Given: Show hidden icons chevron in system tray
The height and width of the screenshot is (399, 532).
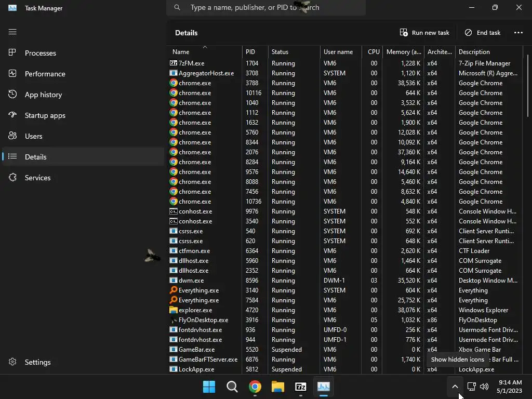Looking at the screenshot, I should [x=455, y=387].
